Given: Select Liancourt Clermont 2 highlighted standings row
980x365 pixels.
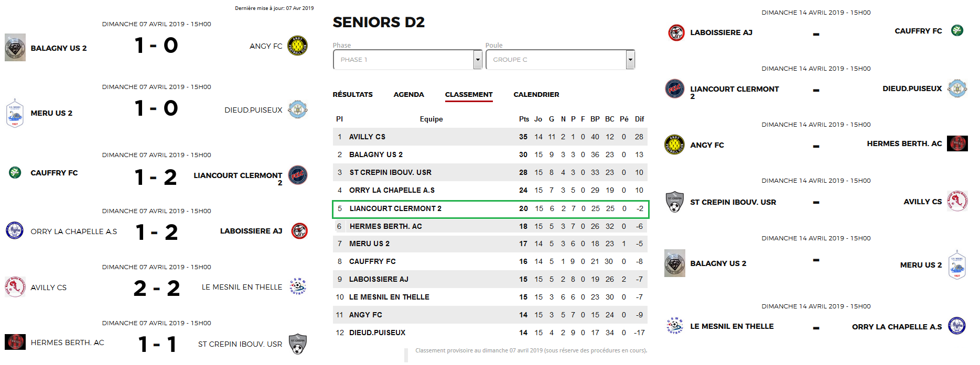Looking at the screenshot, I should click(x=491, y=209).
